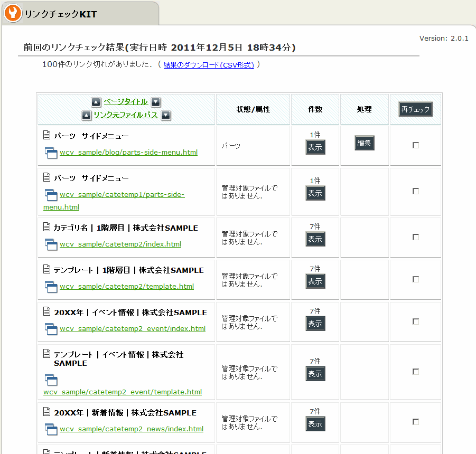Open wcv_sample/catetemp2_event/template.html link
This screenshot has height=454, width=476.
[123, 392]
